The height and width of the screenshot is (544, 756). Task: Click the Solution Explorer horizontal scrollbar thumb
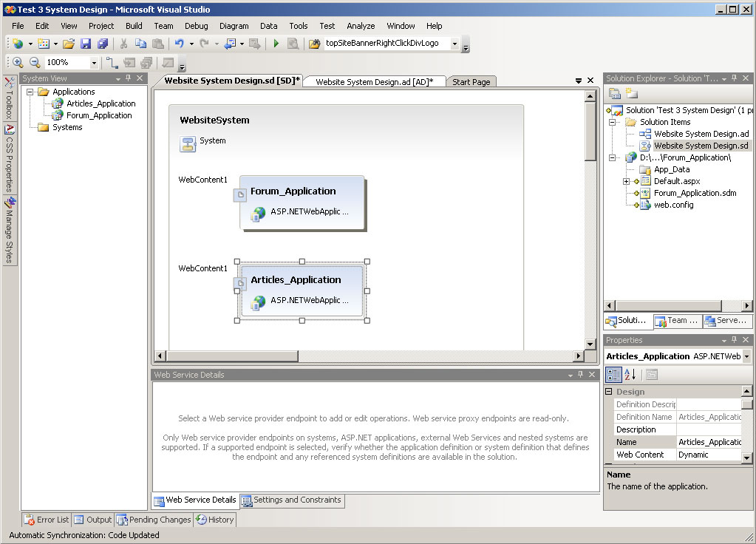pyautogui.click(x=668, y=306)
